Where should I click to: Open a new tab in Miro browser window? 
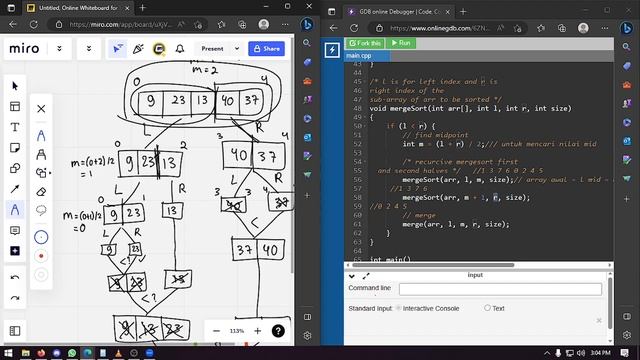click(142, 7)
